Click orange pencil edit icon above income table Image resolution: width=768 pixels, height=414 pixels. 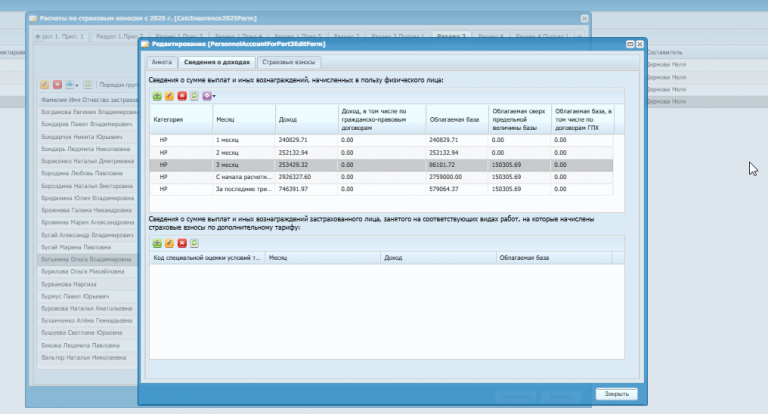click(x=169, y=96)
